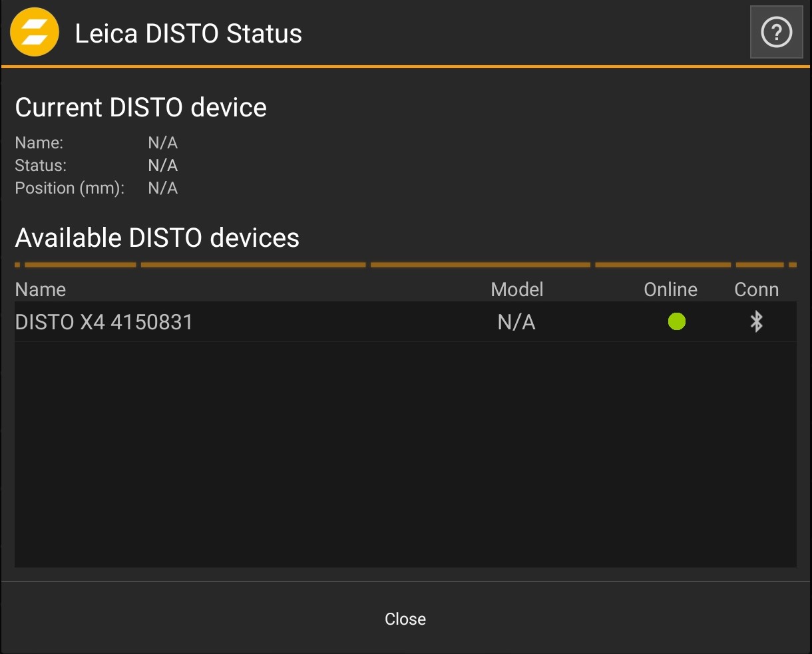Click the Conn column header
This screenshot has width=812, height=654.
coord(756,289)
